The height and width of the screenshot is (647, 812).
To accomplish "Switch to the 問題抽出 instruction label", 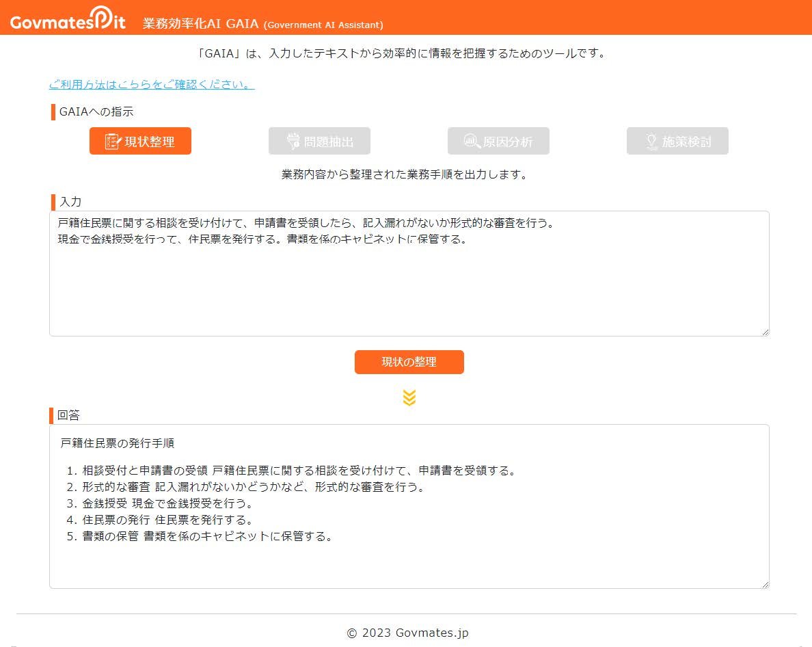I will (x=329, y=142).
